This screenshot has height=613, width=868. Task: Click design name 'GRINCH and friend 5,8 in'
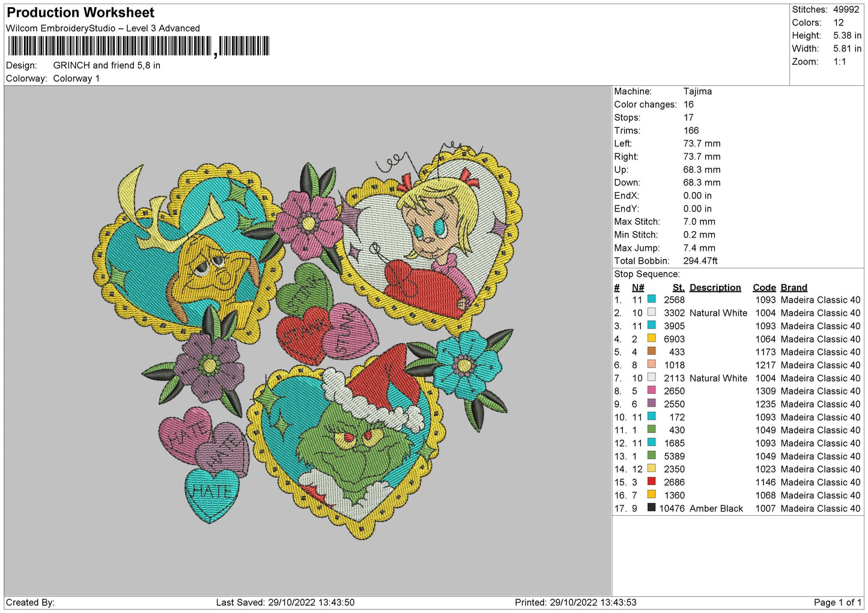click(x=107, y=65)
